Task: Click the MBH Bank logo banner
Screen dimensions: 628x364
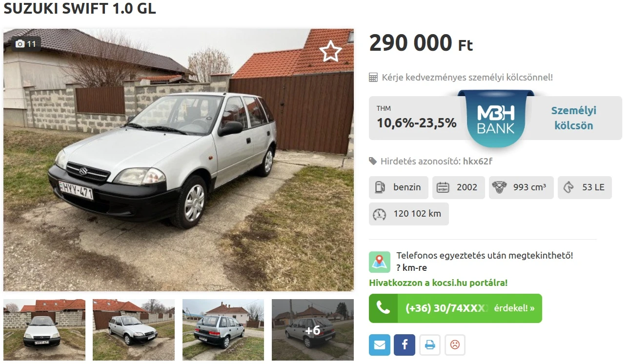Action: tap(496, 119)
